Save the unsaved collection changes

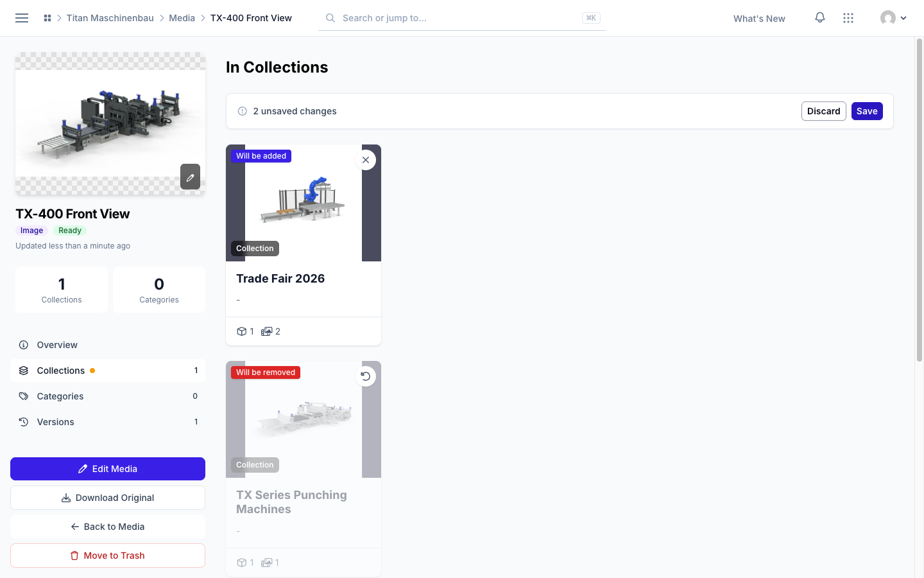coord(867,111)
